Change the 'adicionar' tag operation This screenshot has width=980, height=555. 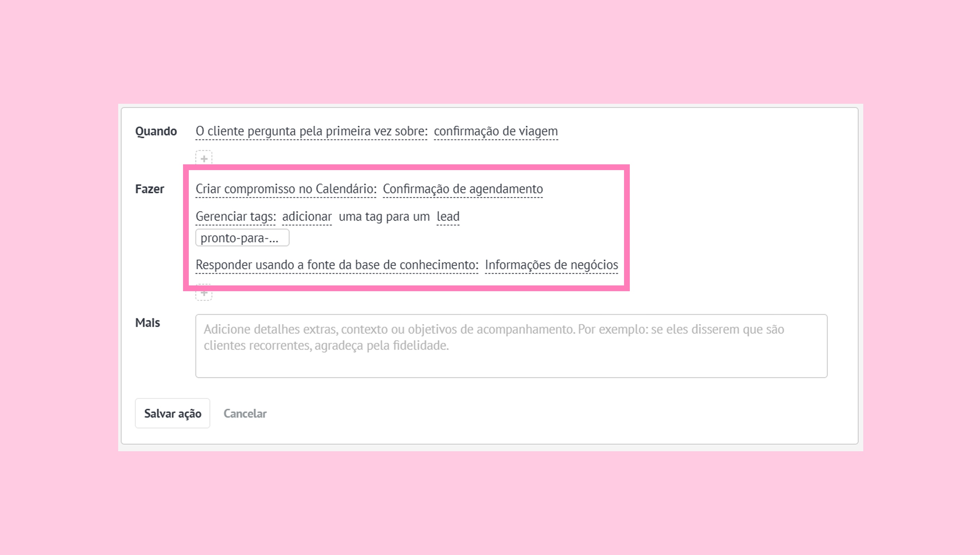pyautogui.click(x=307, y=217)
